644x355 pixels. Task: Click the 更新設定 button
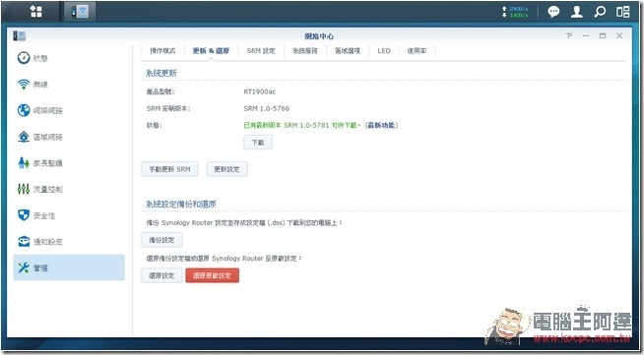click(x=226, y=169)
